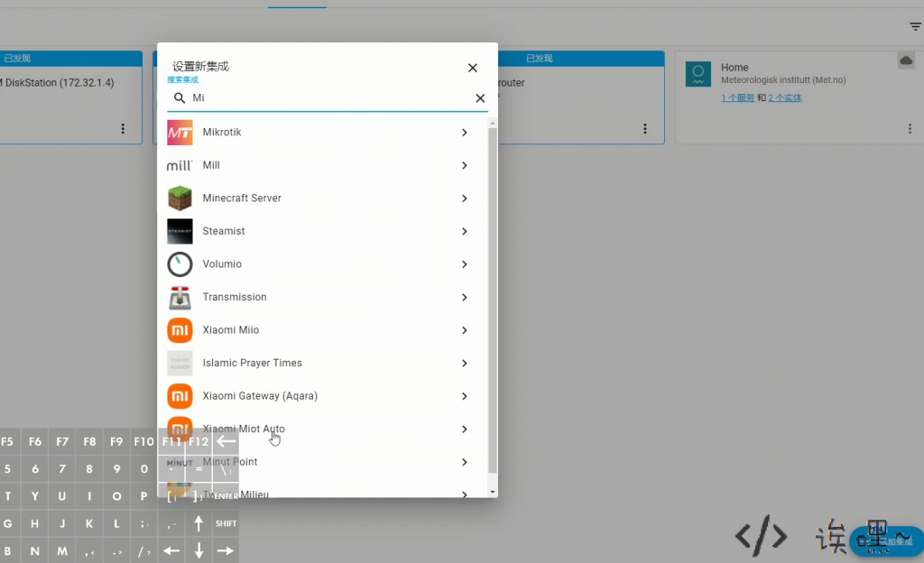The width and height of the screenshot is (924, 563).
Task: Expand the Transmission row chevron
Action: pos(465,298)
